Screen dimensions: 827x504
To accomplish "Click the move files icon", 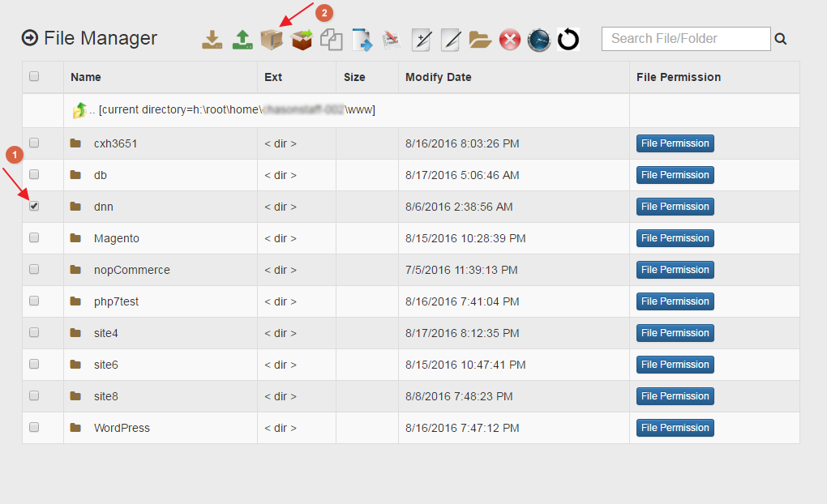I will coord(362,38).
